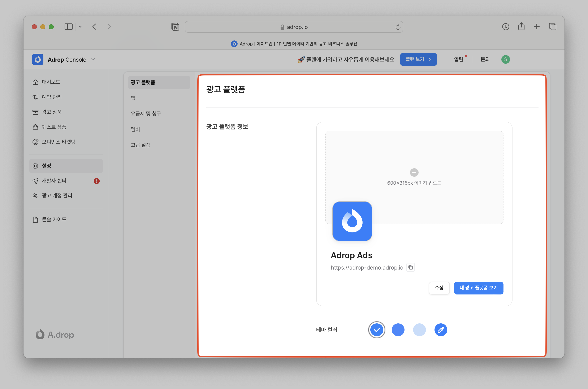Open the eyedropper custom color picker

pyautogui.click(x=441, y=330)
